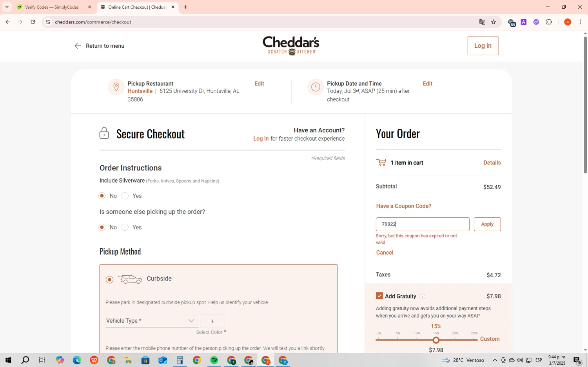The image size is (588, 367).
Task: Click the address bar URL field
Action: 263,22
